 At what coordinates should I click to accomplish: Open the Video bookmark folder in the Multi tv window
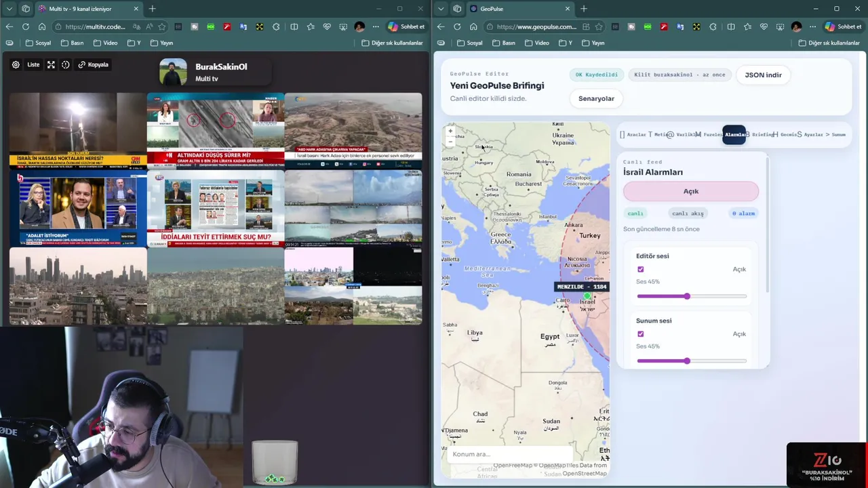tap(105, 43)
